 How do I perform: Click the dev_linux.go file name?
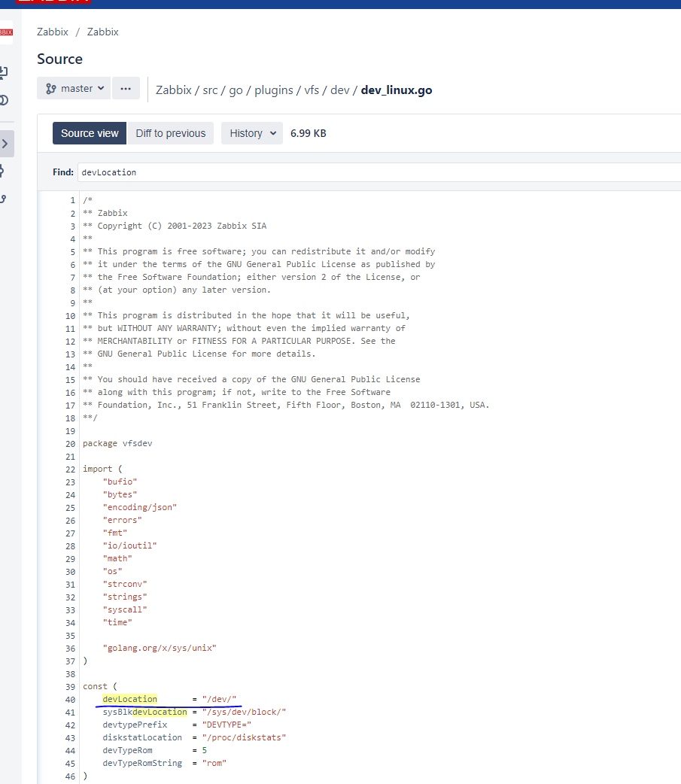point(397,90)
